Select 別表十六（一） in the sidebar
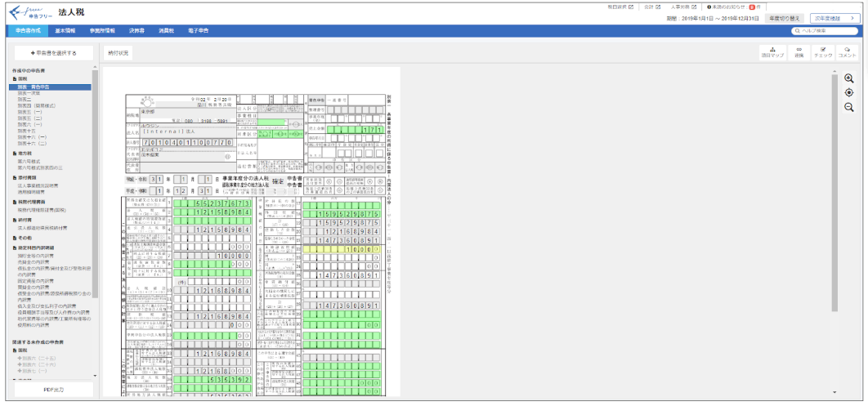Viewport: 868px width, 406px height. [x=32, y=136]
